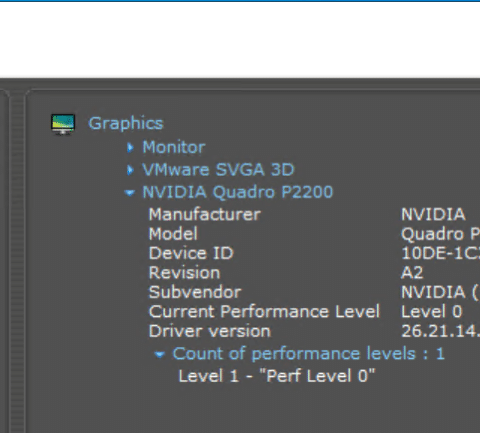Screen dimensions: 480x433
Task: Expand the Monitor tree arrow
Action: (x=130, y=148)
